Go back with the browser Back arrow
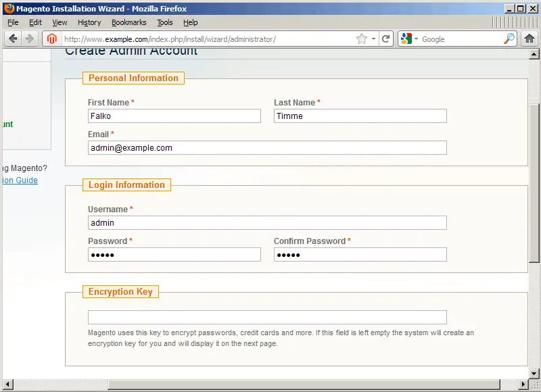Viewport: 541px width, 392px height. 13,39
